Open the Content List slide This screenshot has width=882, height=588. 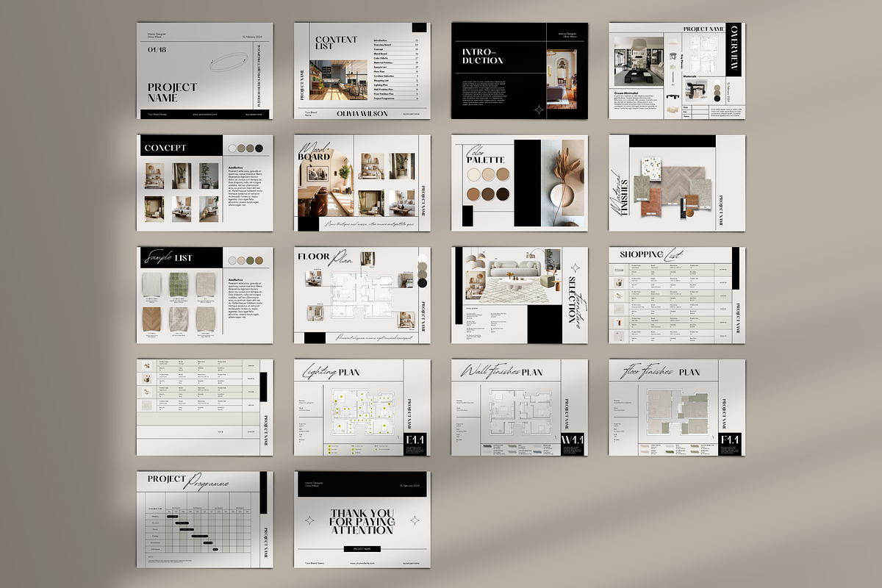click(362, 70)
